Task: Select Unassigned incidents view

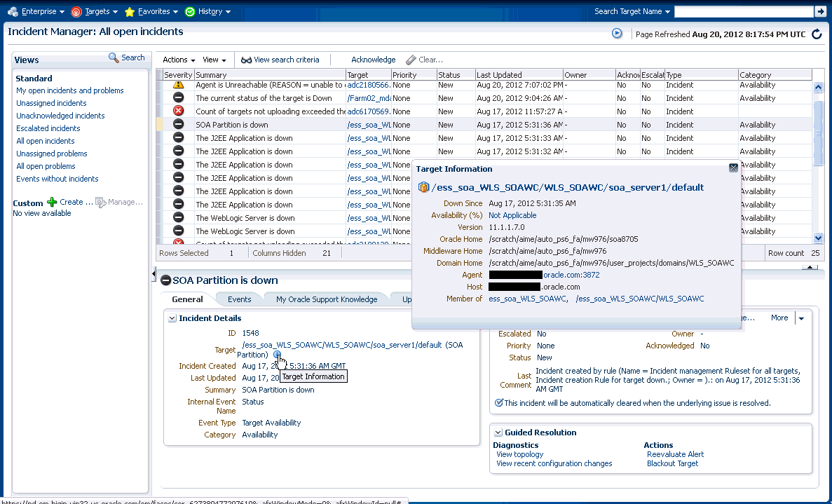Action: coord(51,103)
